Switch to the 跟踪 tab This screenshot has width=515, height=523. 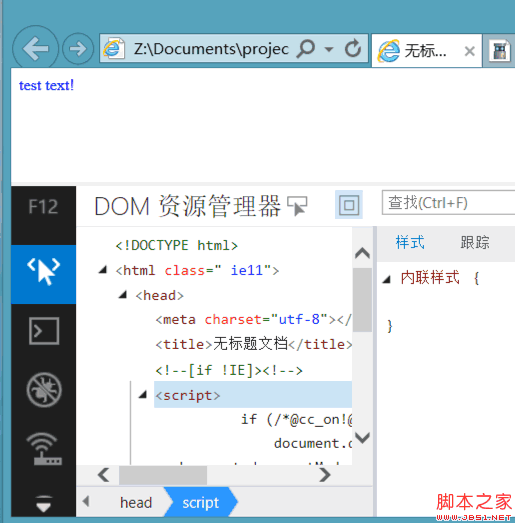click(475, 242)
